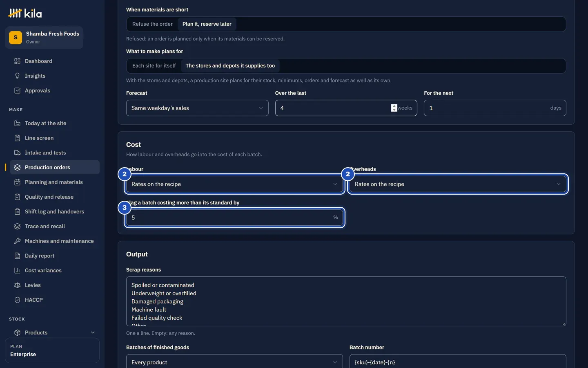Click the batch cost flag percentage field
This screenshot has height=368, width=588.
click(x=234, y=218)
